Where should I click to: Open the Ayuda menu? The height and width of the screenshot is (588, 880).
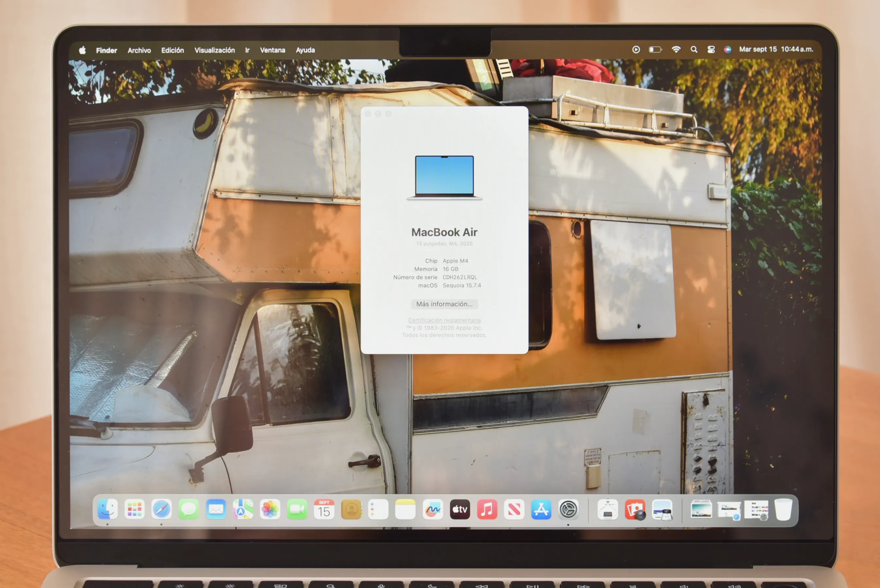pos(305,50)
